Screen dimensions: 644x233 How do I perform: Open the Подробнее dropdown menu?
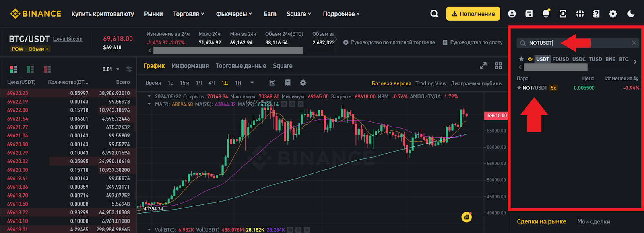coord(341,14)
